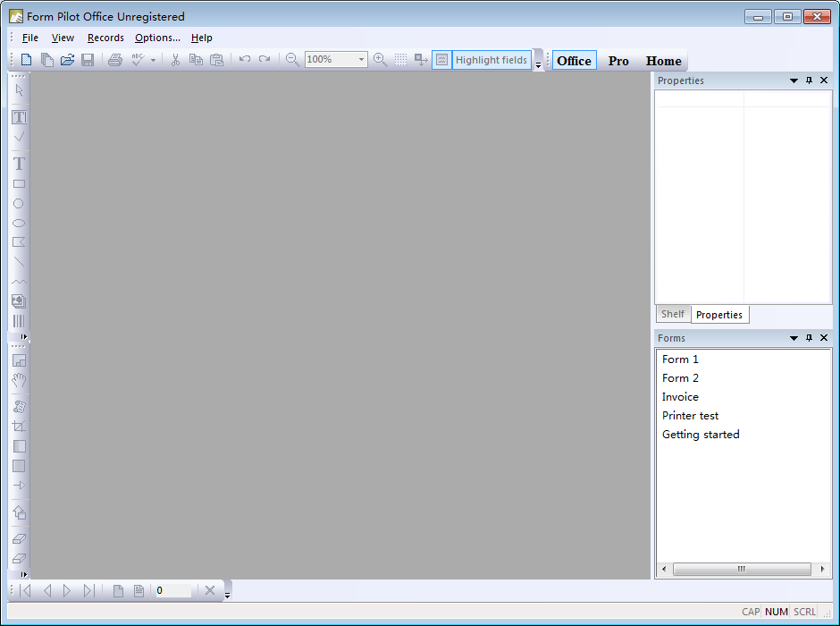The width and height of the screenshot is (840, 626).
Task: Select the Rectangle drawing tool
Action: (20, 183)
